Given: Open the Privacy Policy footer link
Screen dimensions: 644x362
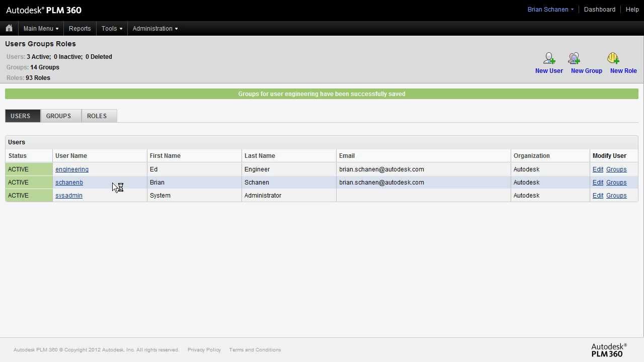Looking at the screenshot, I should click(204, 350).
